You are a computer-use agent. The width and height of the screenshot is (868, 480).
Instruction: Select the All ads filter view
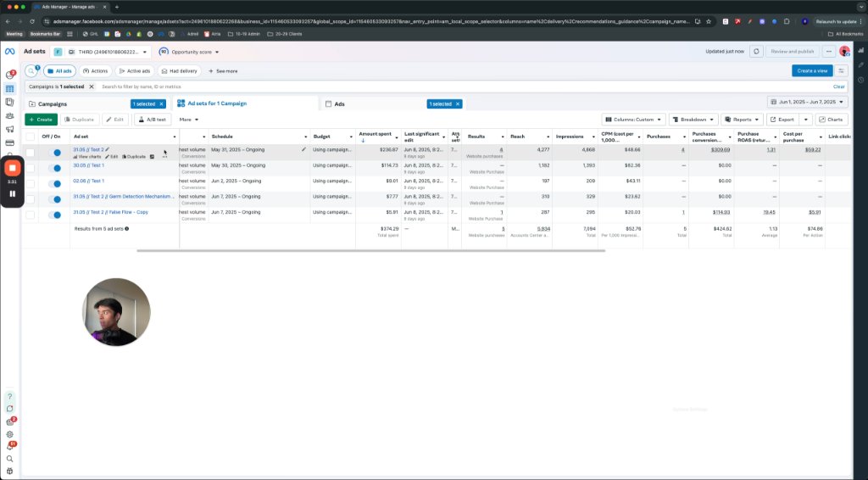[59, 71]
